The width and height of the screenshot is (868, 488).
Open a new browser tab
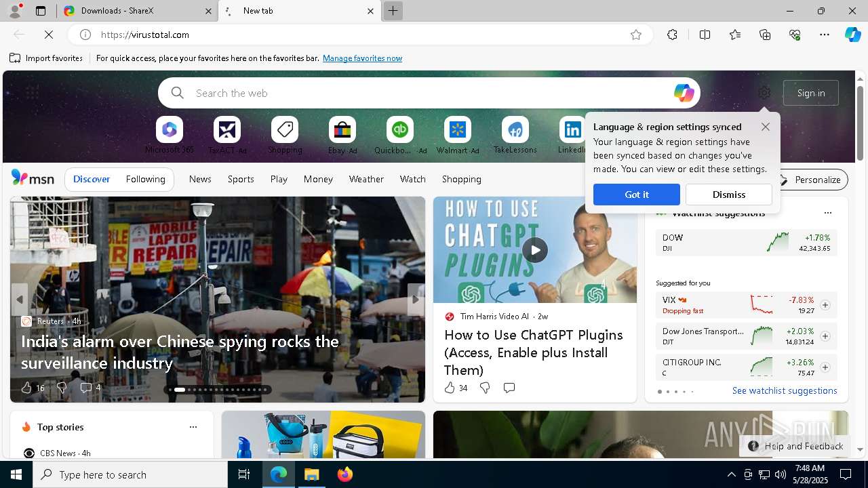[393, 11]
